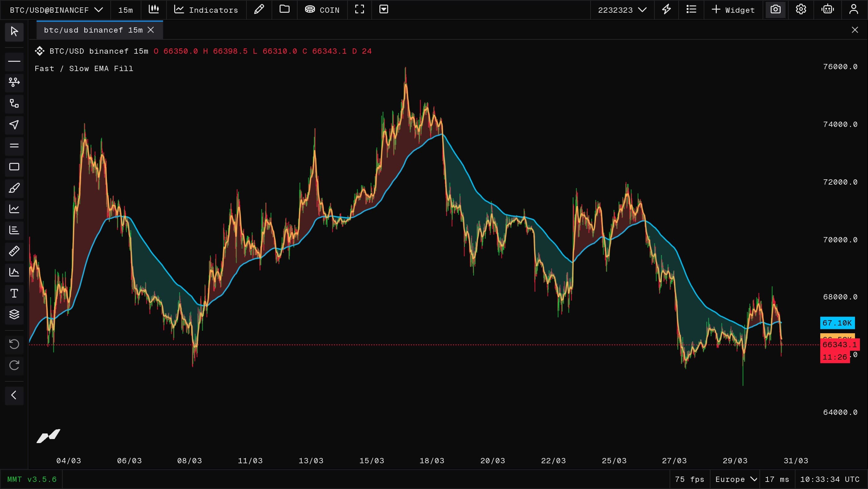Screen dimensions: 868x489
Task: Open the dropdown box icon next to fullscreen
Action: 384,9
